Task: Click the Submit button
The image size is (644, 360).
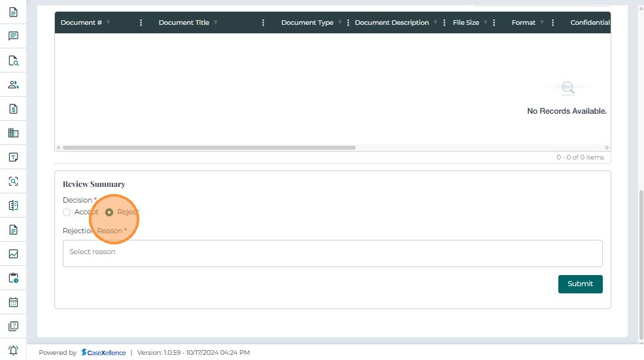Action: (580, 284)
